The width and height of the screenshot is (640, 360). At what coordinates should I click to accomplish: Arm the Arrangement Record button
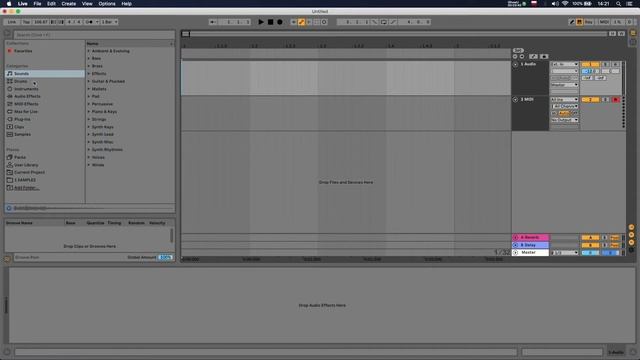pyautogui.click(x=280, y=22)
